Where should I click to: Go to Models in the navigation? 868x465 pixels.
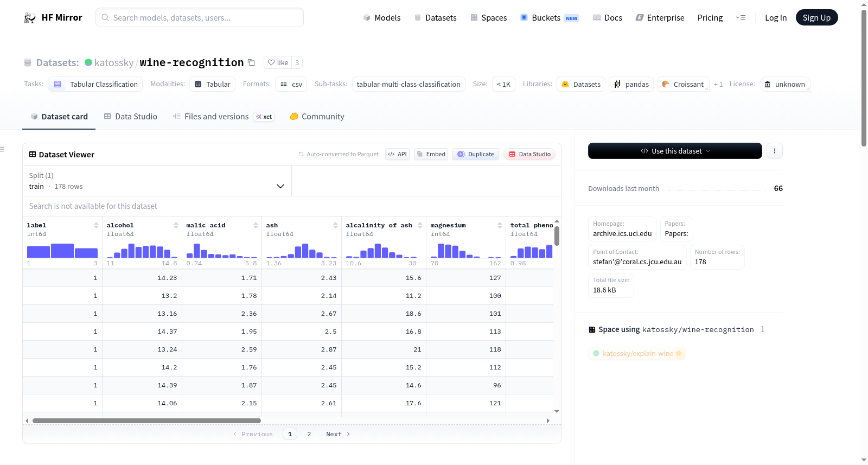click(382, 17)
